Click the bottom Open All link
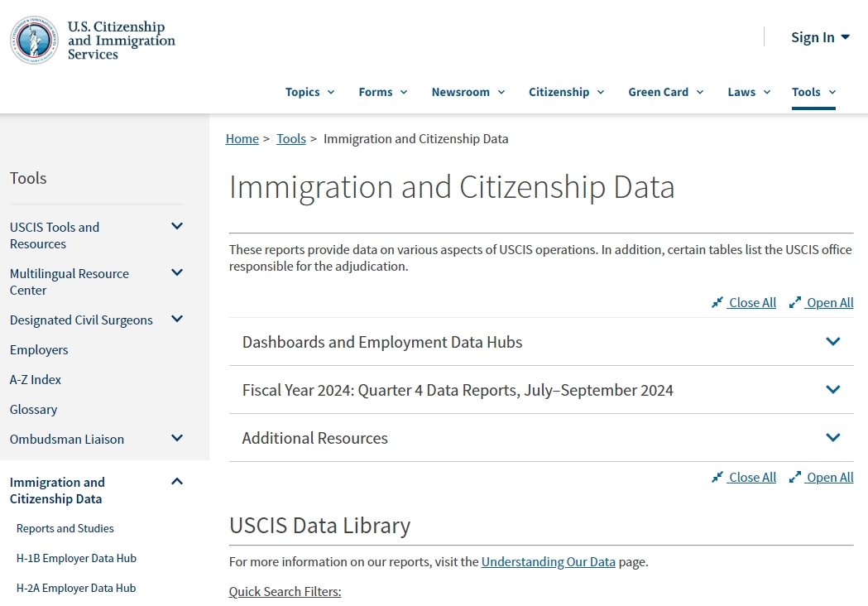The height and width of the screenshot is (606, 868). pos(829,478)
